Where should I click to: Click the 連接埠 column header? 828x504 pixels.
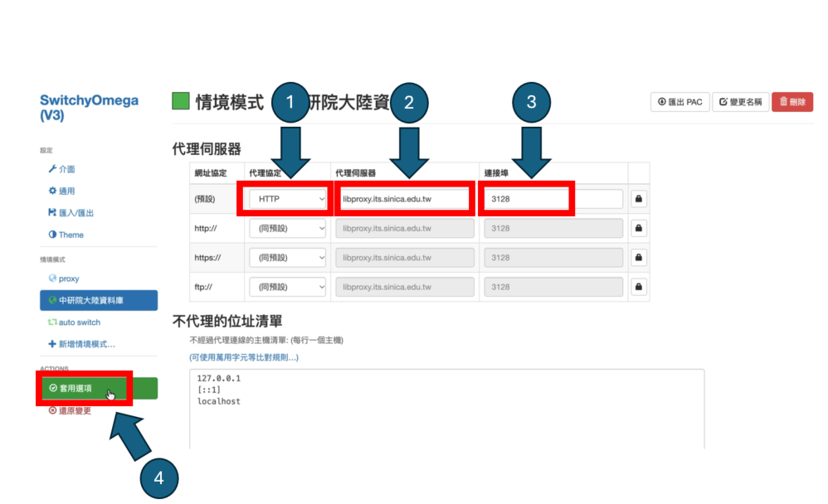(x=496, y=173)
